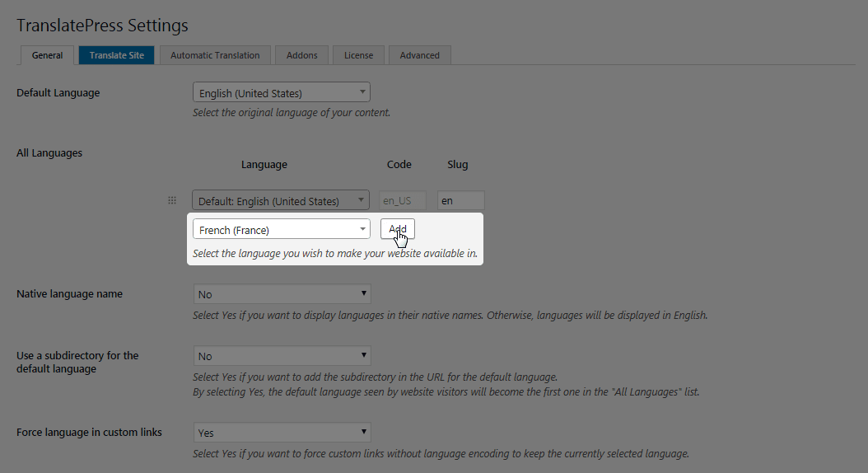The height and width of the screenshot is (473, 868).
Task: Click the All Languages section label
Action: coord(49,153)
